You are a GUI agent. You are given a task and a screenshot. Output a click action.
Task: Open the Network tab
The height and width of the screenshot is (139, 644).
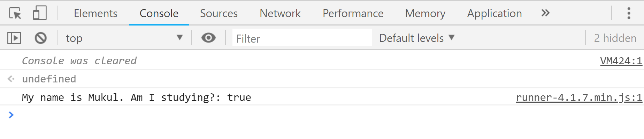click(280, 13)
